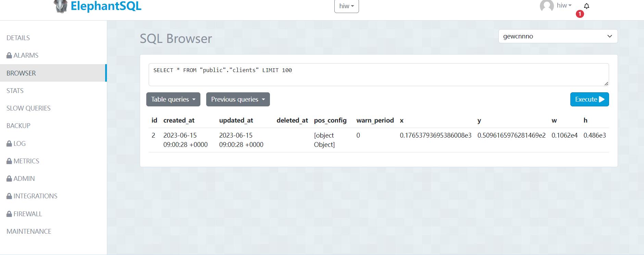Click the h column header

(585, 120)
